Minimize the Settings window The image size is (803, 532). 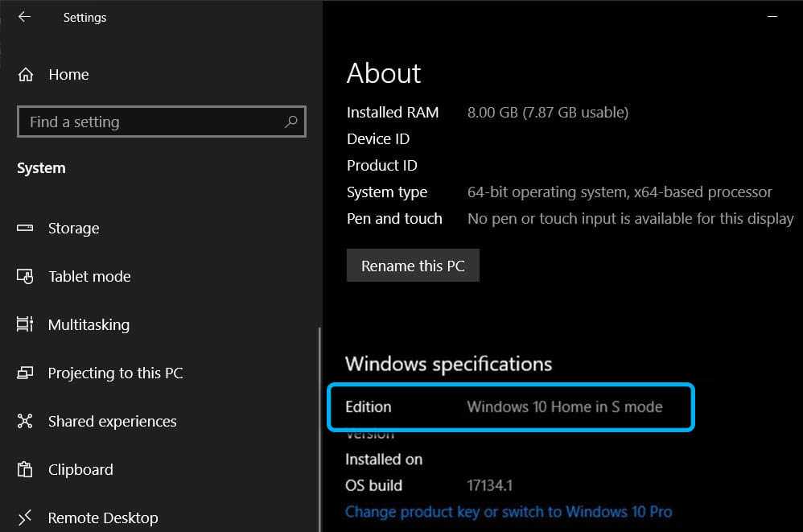[772, 16]
